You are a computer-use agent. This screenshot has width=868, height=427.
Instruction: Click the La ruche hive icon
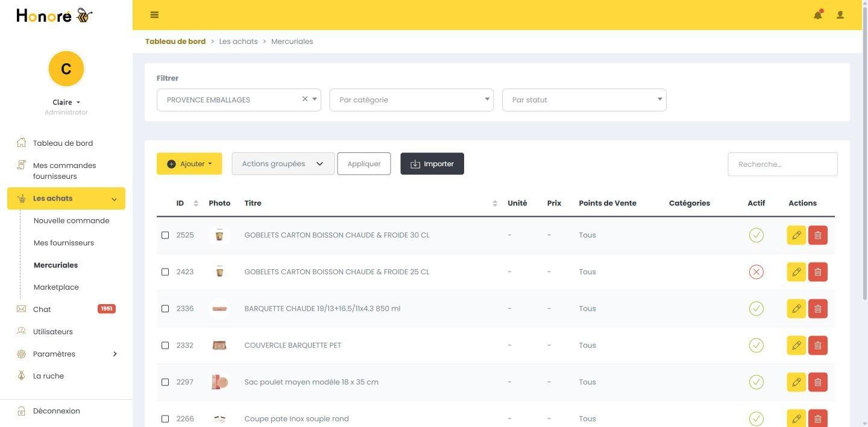22,376
